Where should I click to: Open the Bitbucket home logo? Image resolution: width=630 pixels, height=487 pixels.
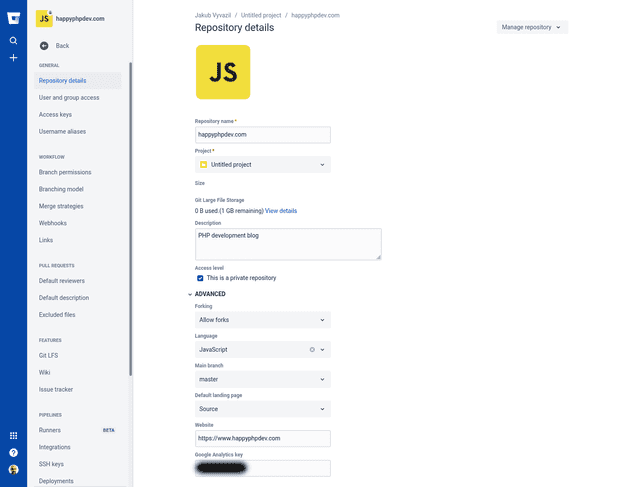[13, 18]
